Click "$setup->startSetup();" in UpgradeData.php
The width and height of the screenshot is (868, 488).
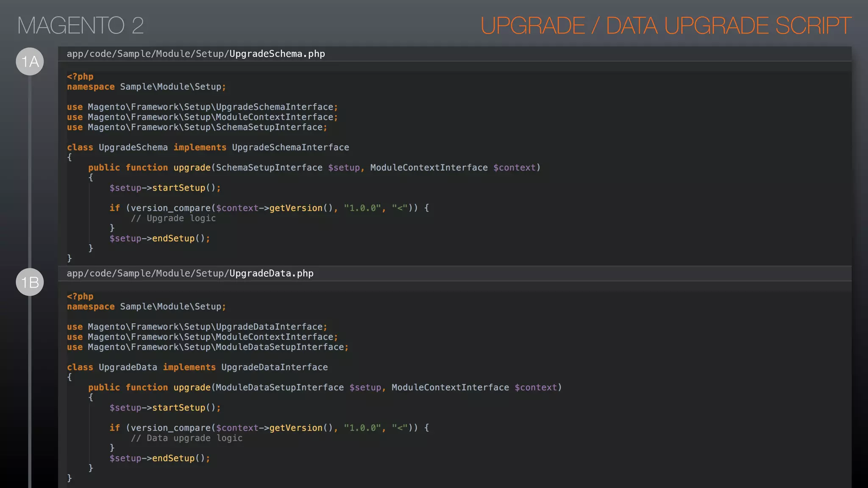click(x=165, y=408)
